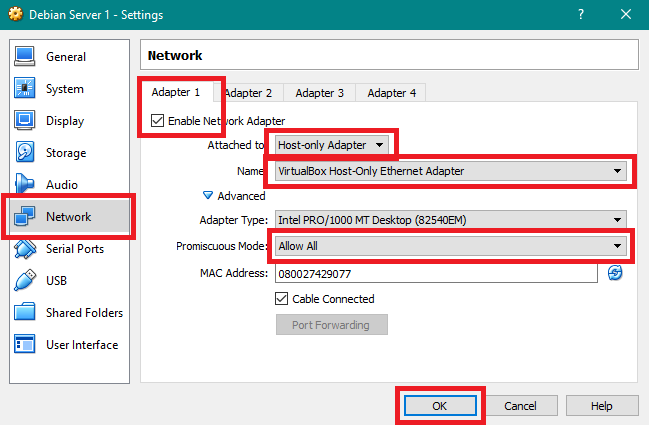Open the USB settings plug icon
Viewport: 649px width, 425px height.
24,280
